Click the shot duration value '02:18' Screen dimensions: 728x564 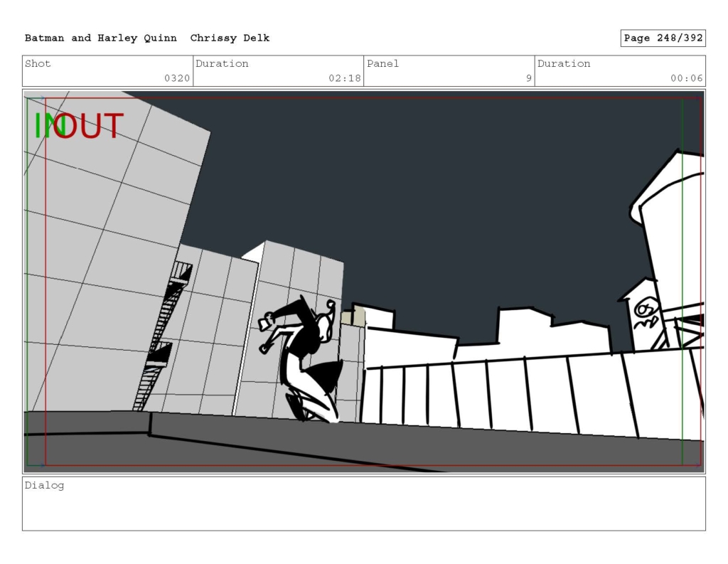[345, 78]
